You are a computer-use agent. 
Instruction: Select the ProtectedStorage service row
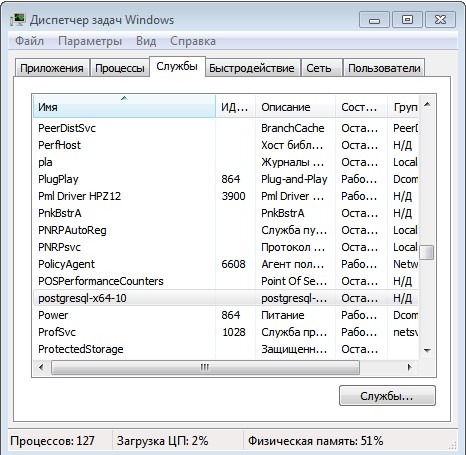click(226, 349)
